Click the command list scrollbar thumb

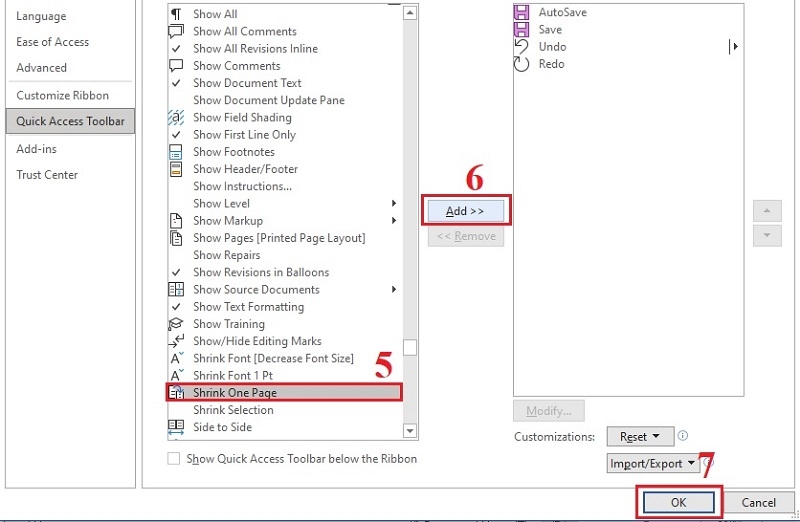pos(410,347)
